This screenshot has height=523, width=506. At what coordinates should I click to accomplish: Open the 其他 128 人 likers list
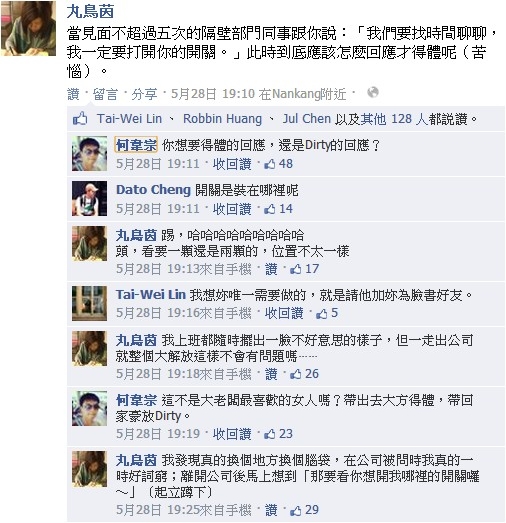pos(394,119)
